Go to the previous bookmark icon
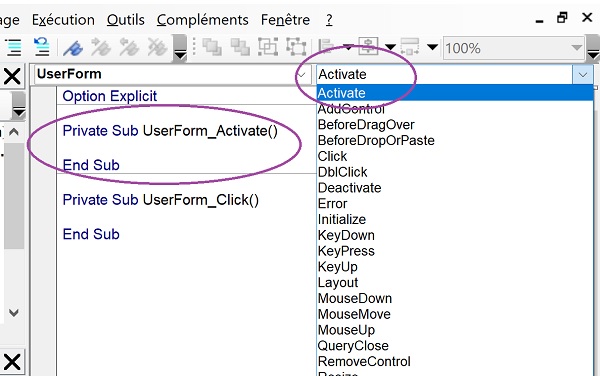 (129, 47)
